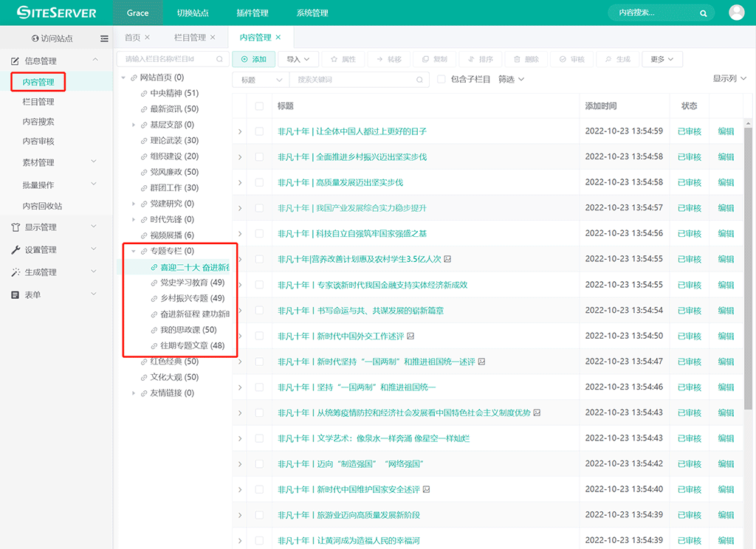Image resolution: width=756 pixels, height=549 pixels.
Task: Expand the 基层支部 tree node
Action: pyautogui.click(x=134, y=125)
